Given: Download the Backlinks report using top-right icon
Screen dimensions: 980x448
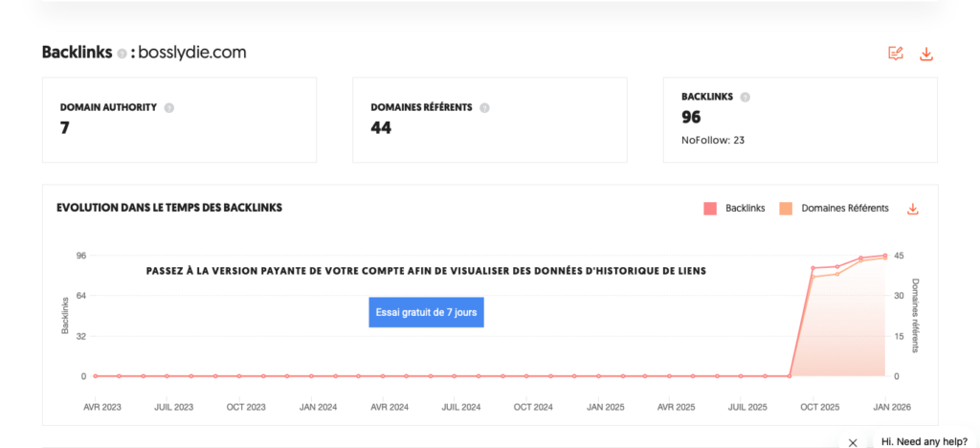Looking at the screenshot, I should coord(925,54).
